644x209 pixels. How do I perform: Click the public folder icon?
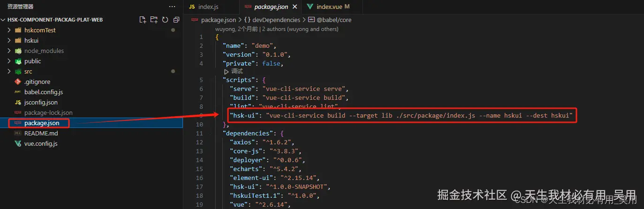tap(18, 61)
